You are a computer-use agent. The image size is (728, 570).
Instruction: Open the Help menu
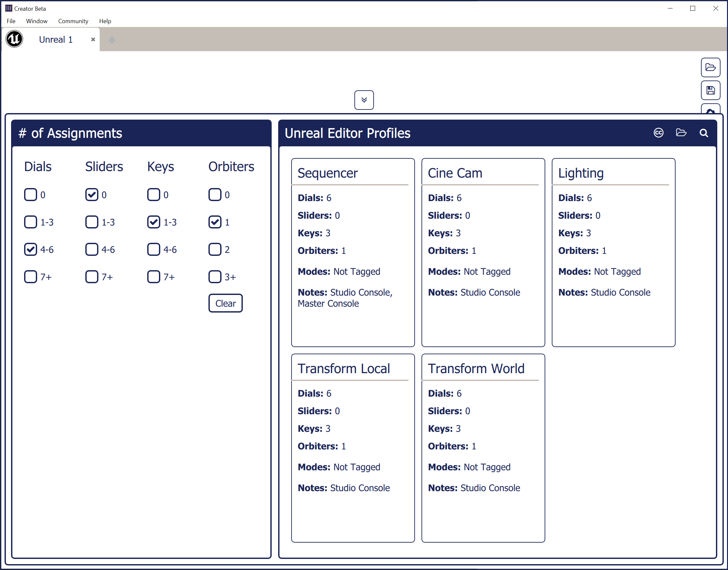[105, 21]
